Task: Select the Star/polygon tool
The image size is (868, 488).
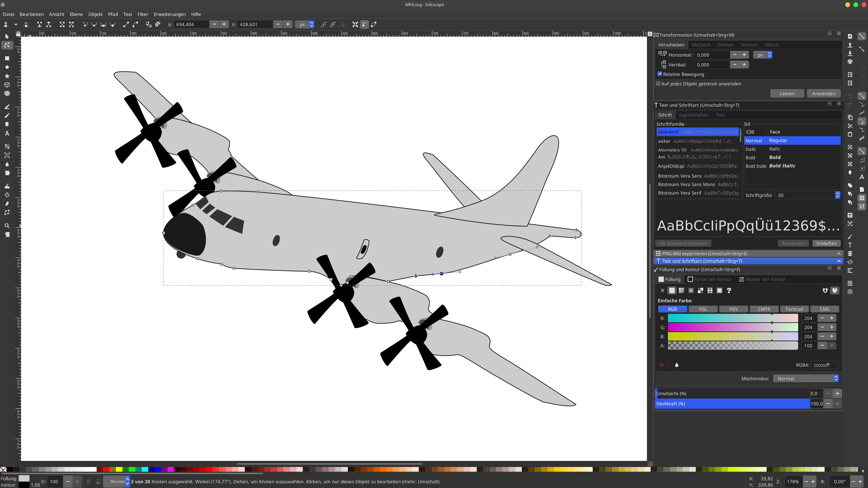Action: pyautogui.click(x=7, y=76)
